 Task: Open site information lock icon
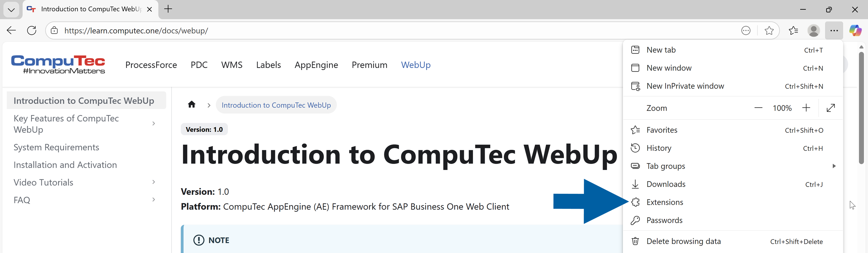click(x=54, y=31)
